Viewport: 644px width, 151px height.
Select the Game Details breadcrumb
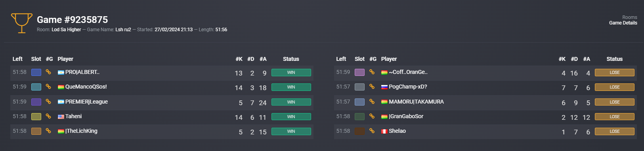click(x=623, y=23)
